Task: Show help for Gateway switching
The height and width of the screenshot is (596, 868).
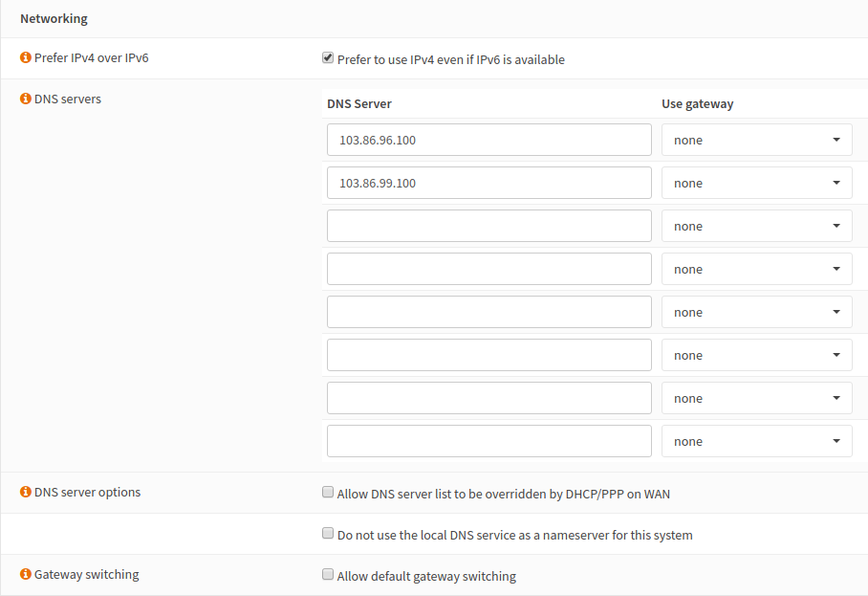Action: pos(26,575)
